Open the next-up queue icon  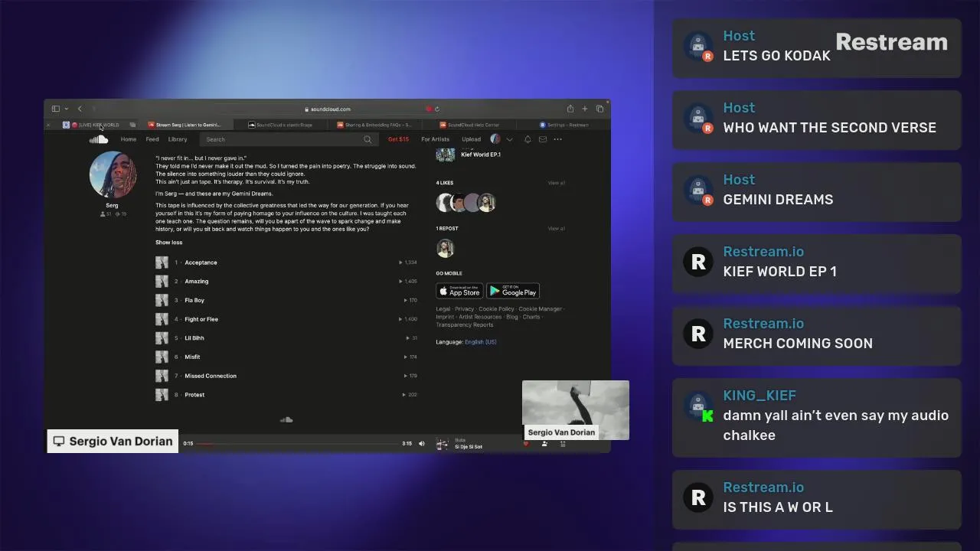click(563, 444)
